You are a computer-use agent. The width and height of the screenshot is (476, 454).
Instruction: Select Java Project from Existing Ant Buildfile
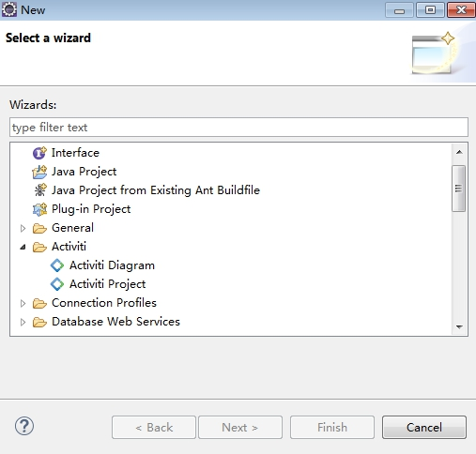(x=156, y=190)
